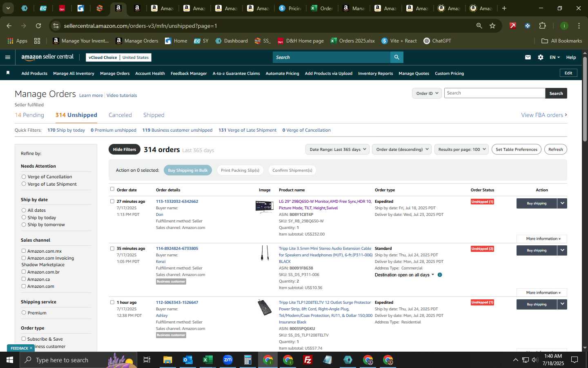Switch to the Shipped tab
The image size is (588, 368).
tap(154, 115)
